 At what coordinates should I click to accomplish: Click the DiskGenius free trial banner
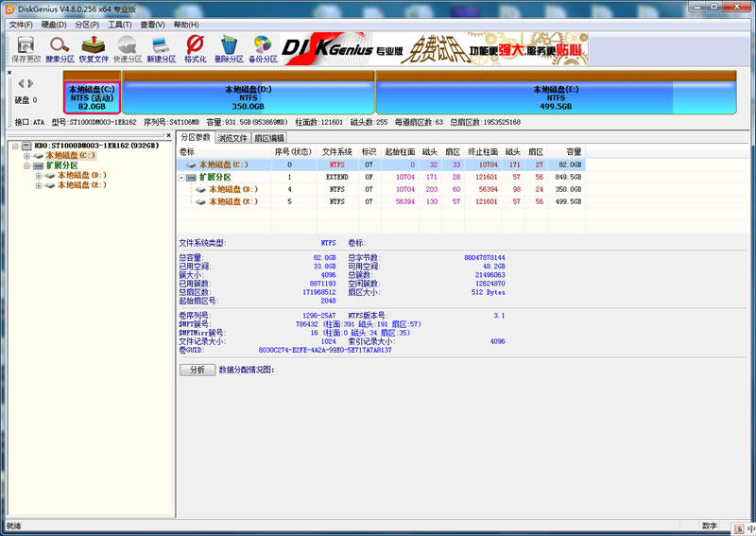coord(434,49)
